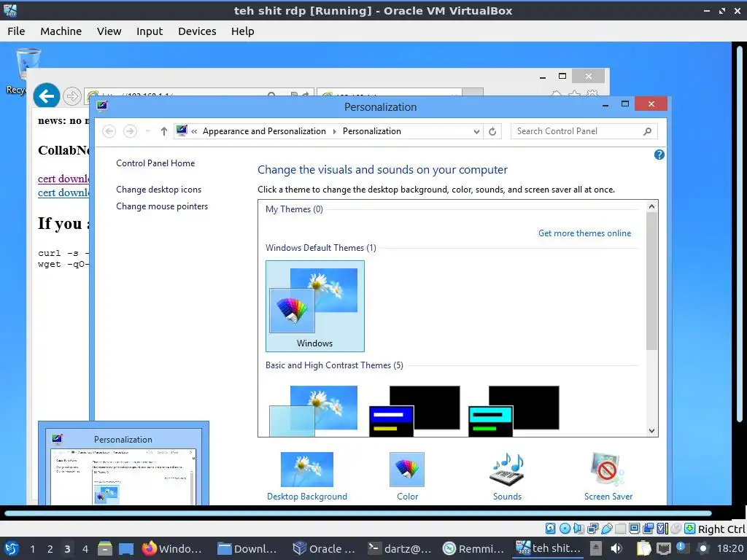The image size is (747, 560).
Task: Open the File menu in VirtualBox
Action: 16,31
